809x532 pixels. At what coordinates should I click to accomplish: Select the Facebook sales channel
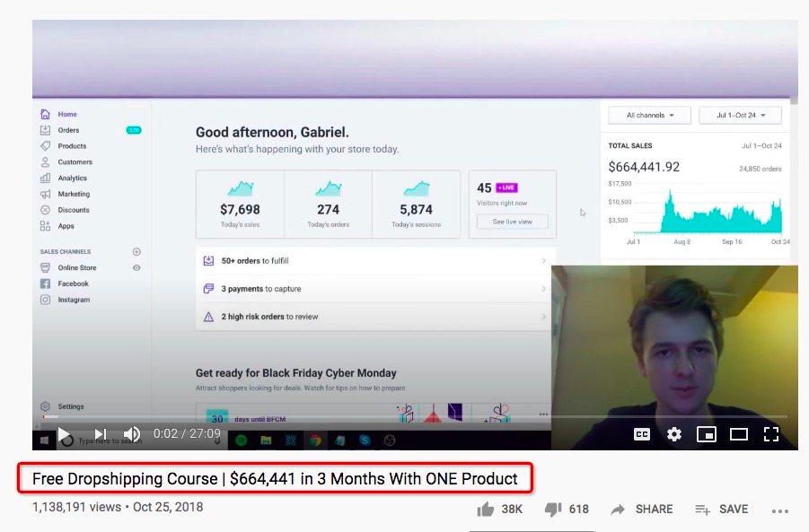[73, 284]
